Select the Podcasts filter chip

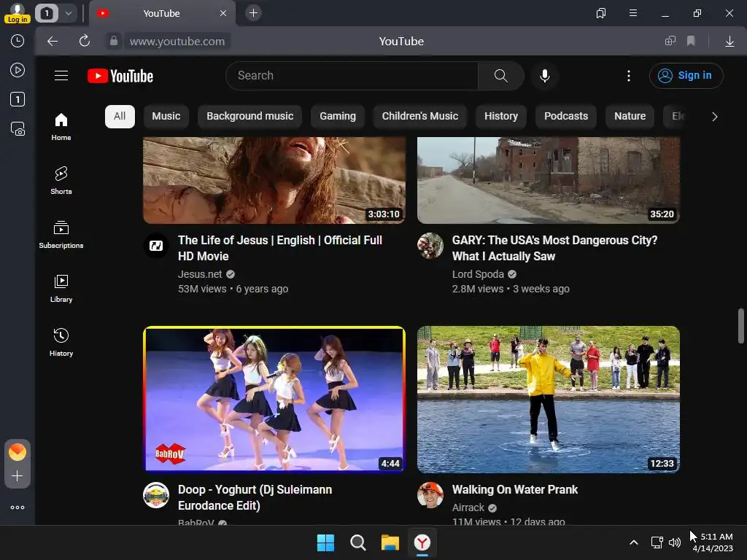[x=566, y=117]
